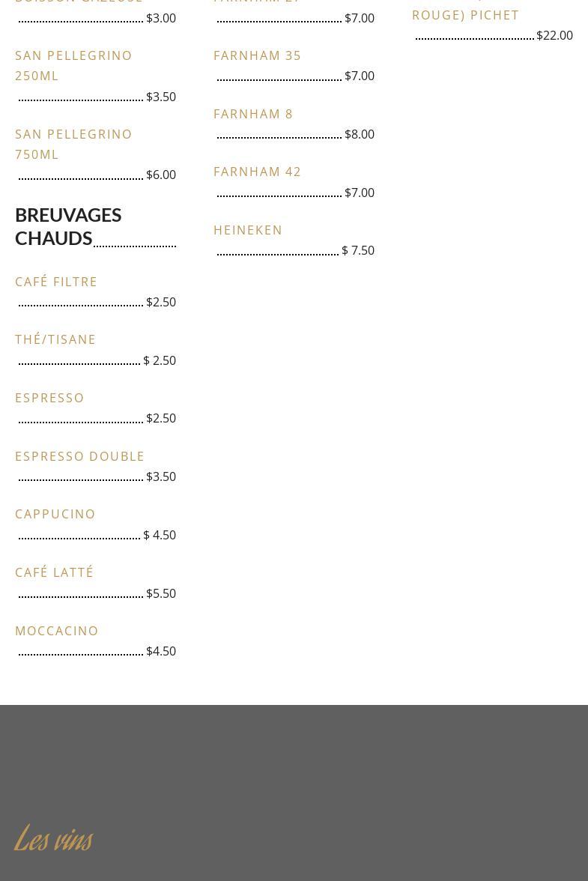Click the Café Filtre item
This screenshot has height=881, width=588.
tap(56, 282)
